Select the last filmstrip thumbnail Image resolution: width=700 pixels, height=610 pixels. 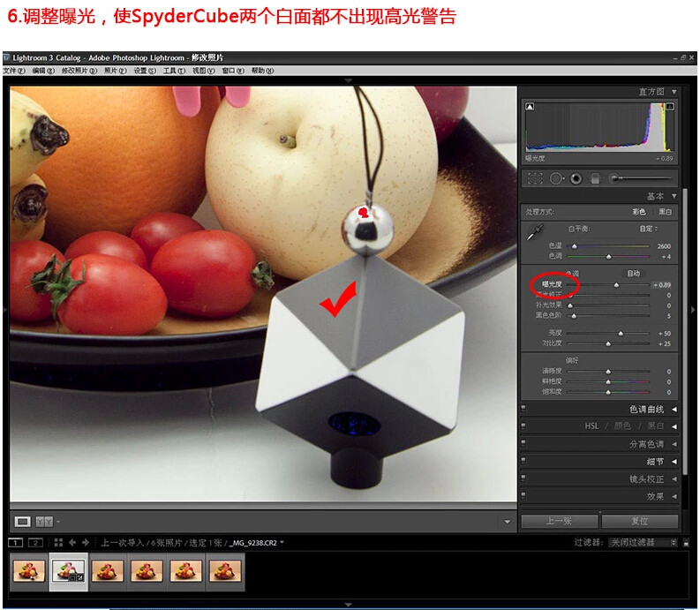point(225,571)
